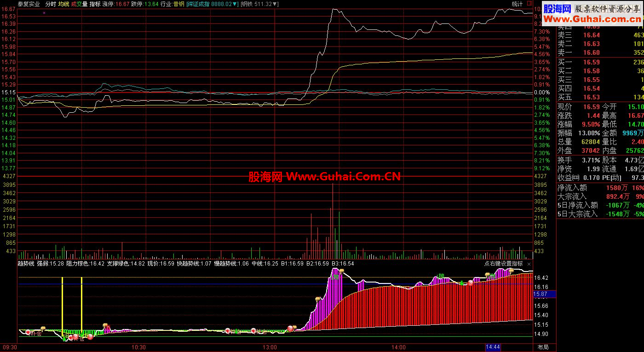The image size is (644, 352).
Task: Click the 金额 9969万 turnover value
Action: (x=633, y=133)
